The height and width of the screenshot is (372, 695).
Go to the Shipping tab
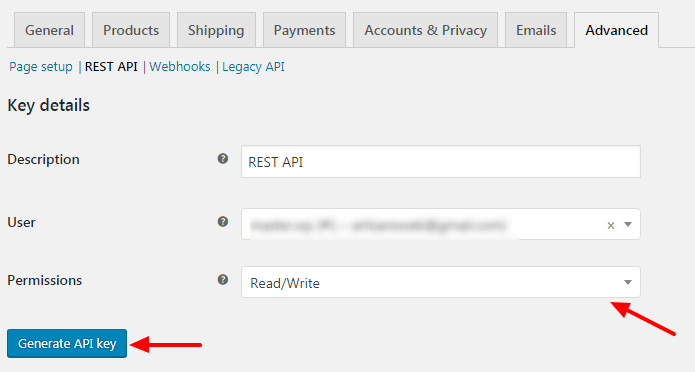[216, 30]
